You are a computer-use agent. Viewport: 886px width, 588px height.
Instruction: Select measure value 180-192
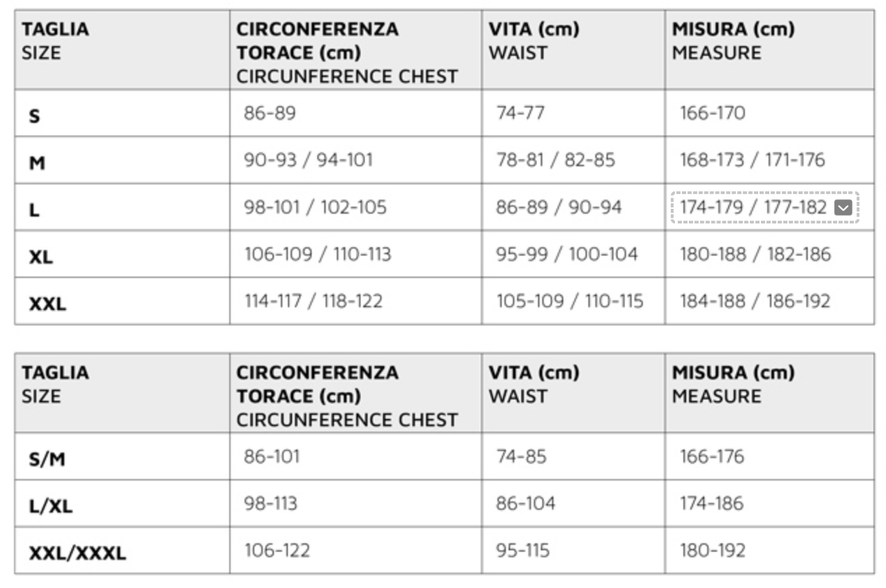point(713,550)
